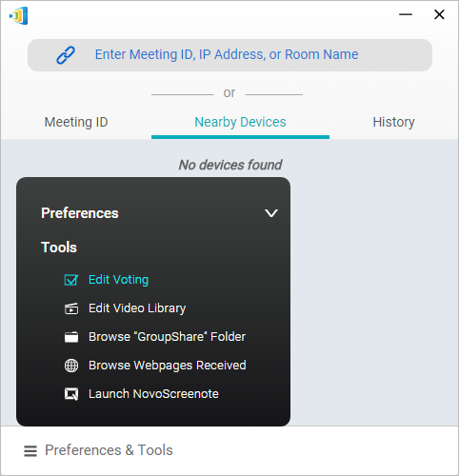Switch to the Meeting ID tab
Image resolution: width=459 pixels, height=476 pixels.
click(x=76, y=122)
